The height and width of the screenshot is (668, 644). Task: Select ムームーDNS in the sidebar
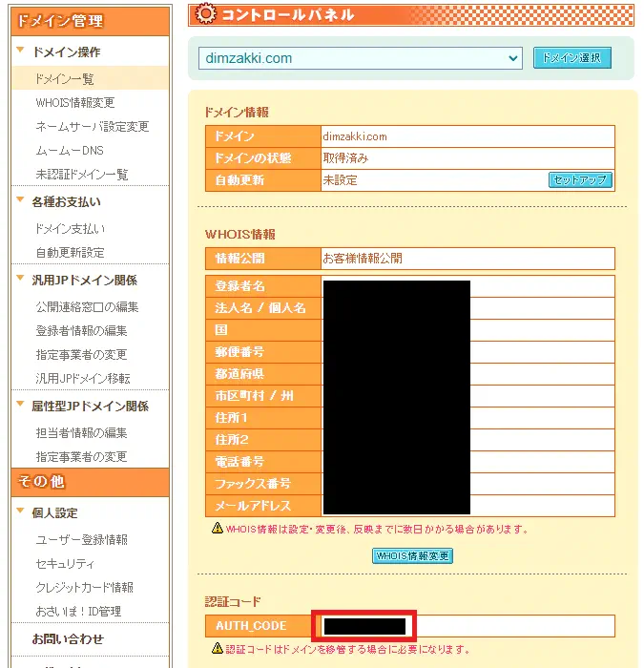(69, 150)
